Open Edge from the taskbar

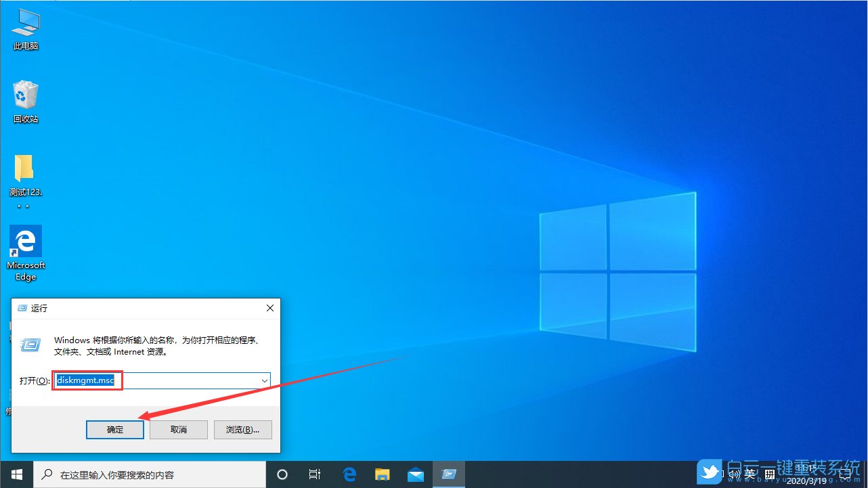point(349,474)
